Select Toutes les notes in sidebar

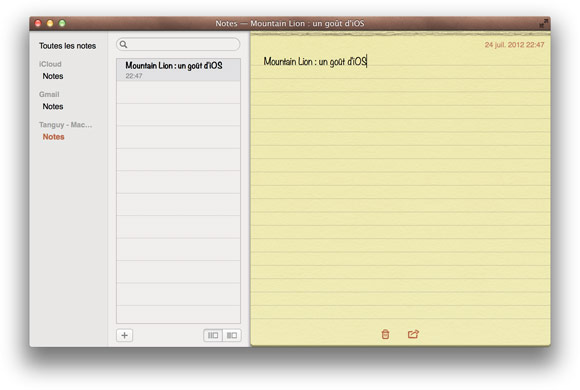[x=67, y=46]
